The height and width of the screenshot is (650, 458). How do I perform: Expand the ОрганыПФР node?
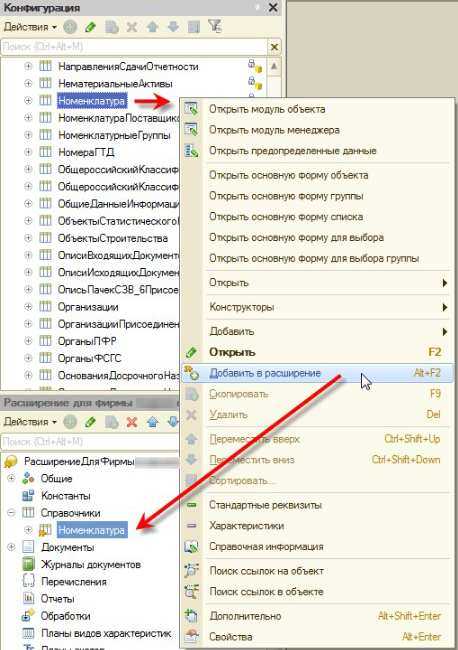[28, 341]
